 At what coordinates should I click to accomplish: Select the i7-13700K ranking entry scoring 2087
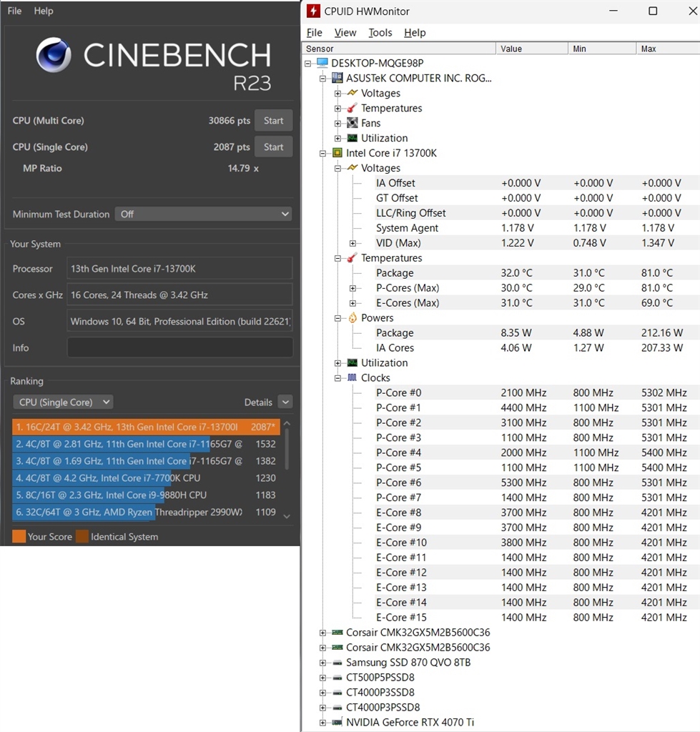pos(146,427)
